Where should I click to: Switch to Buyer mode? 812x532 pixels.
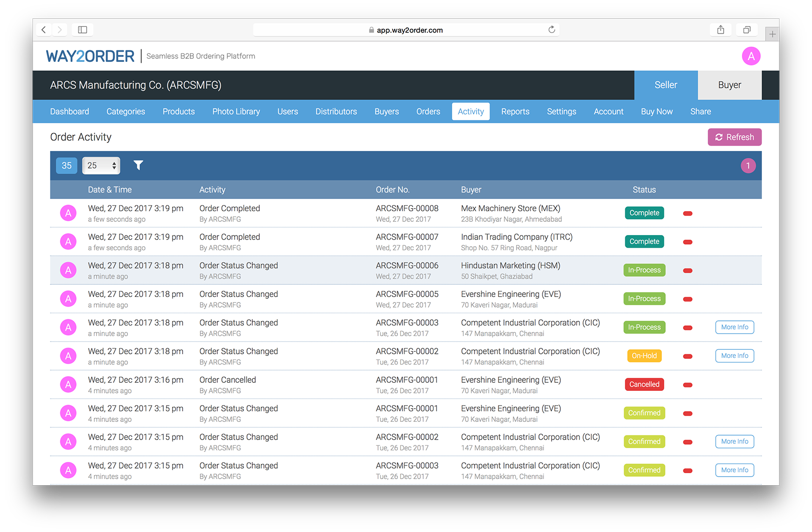[730, 85]
